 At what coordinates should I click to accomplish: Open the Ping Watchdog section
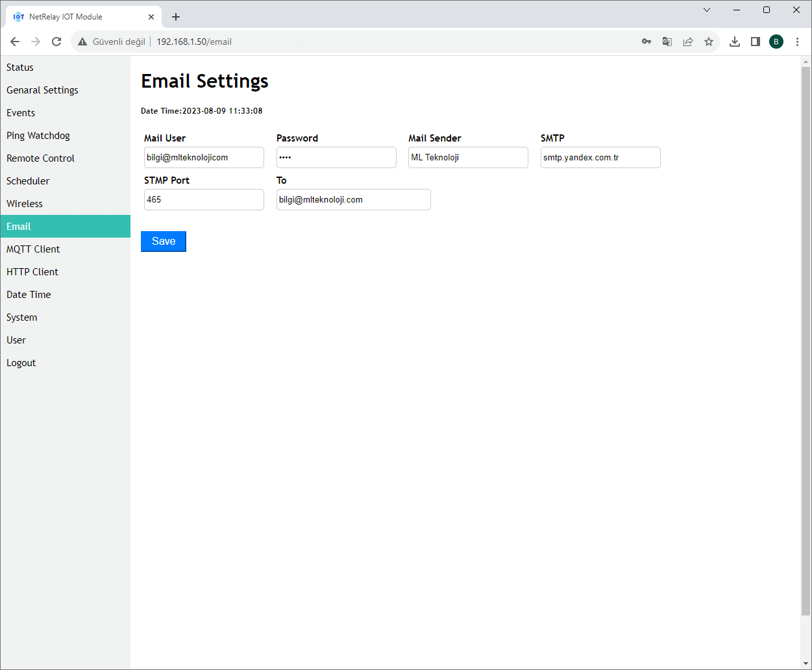pos(38,135)
